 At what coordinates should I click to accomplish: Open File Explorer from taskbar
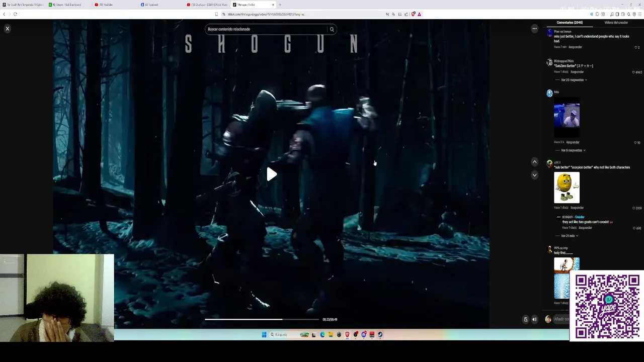point(331,334)
